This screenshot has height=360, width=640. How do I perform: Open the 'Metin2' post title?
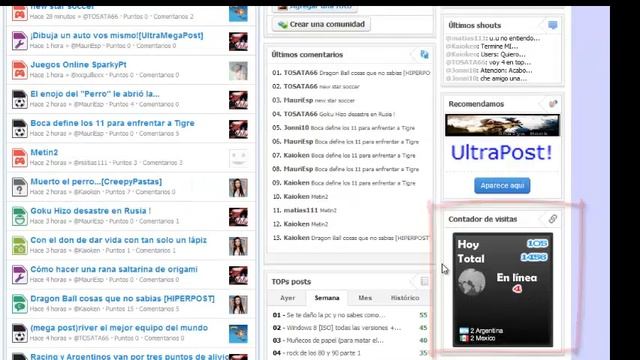(x=44, y=153)
